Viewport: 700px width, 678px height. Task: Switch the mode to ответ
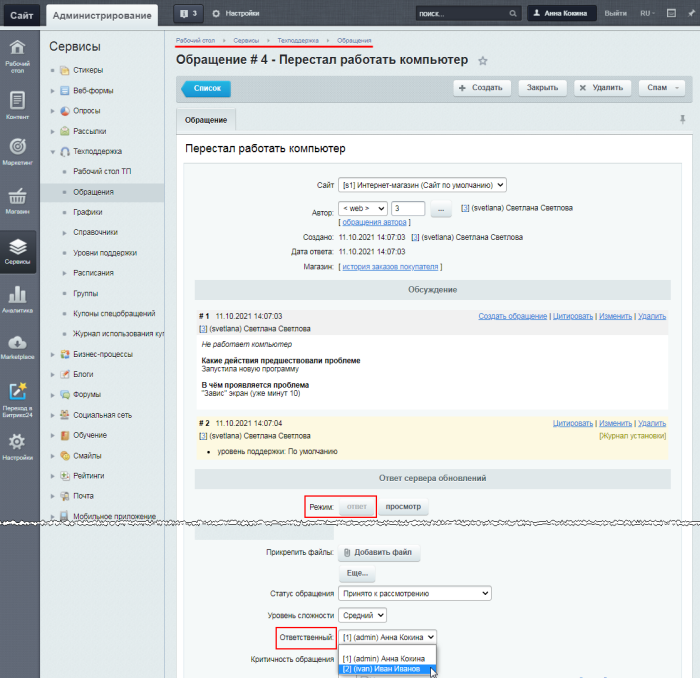[356, 507]
